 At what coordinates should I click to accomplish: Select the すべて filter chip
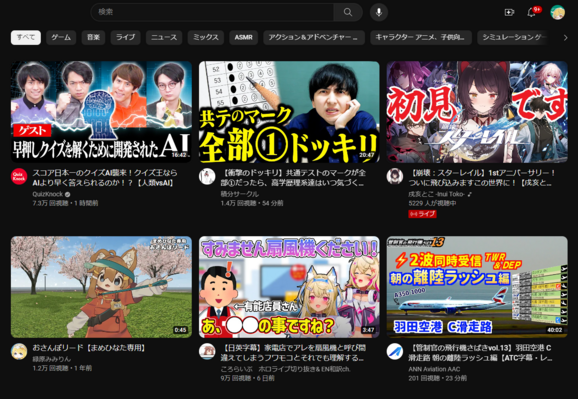click(x=26, y=37)
